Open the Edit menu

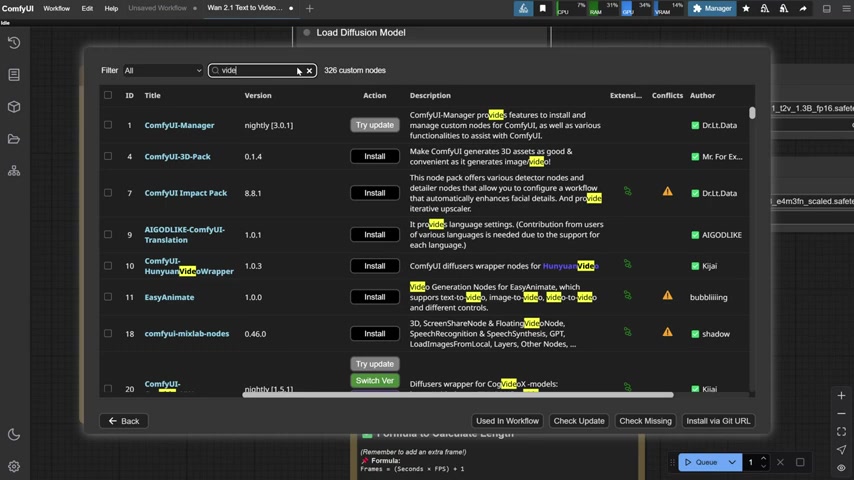pyautogui.click(x=87, y=8)
